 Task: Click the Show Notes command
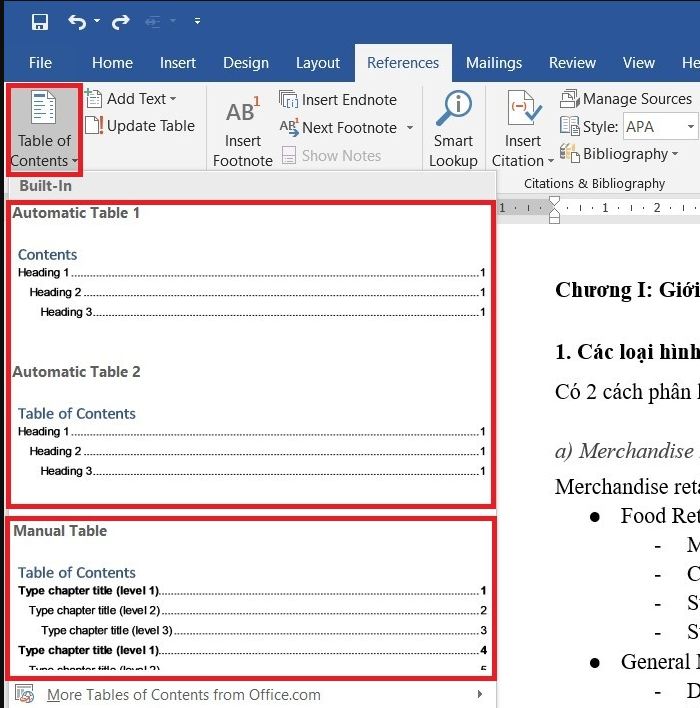(332, 156)
